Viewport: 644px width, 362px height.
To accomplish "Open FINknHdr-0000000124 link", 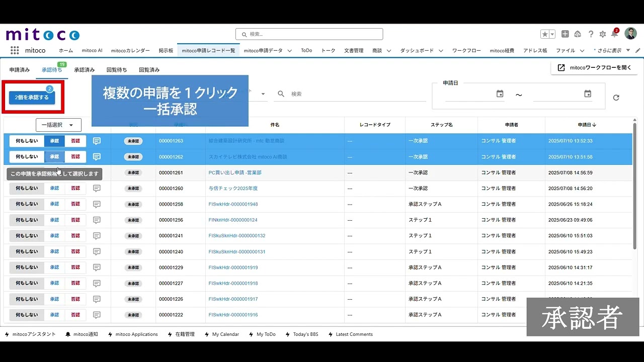I will tap(233, 220).
